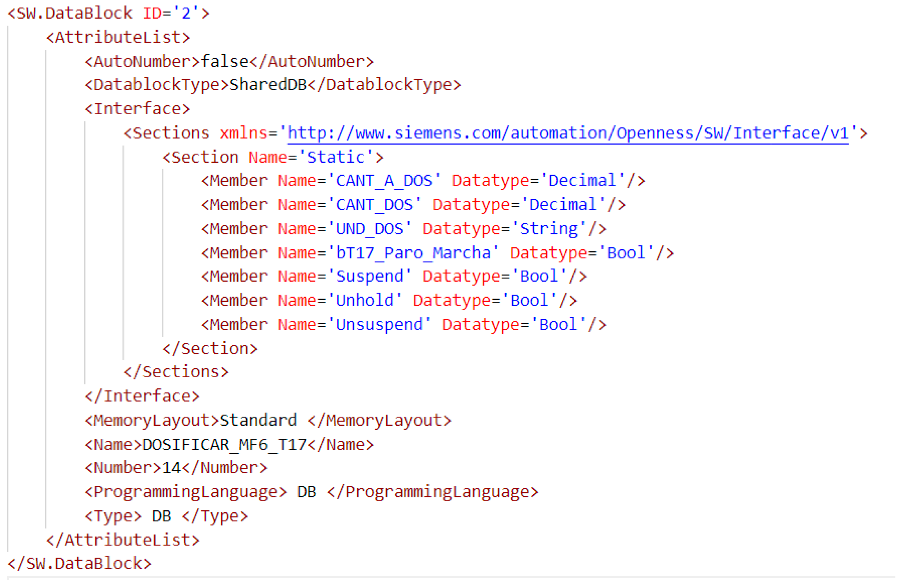Click the Suspend member name

(369, 276)
